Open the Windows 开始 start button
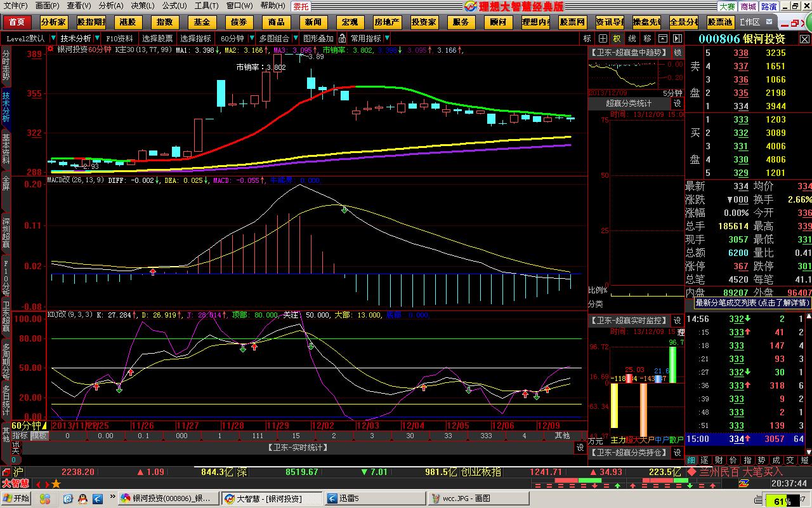812x508 pixels. point(16,498)
